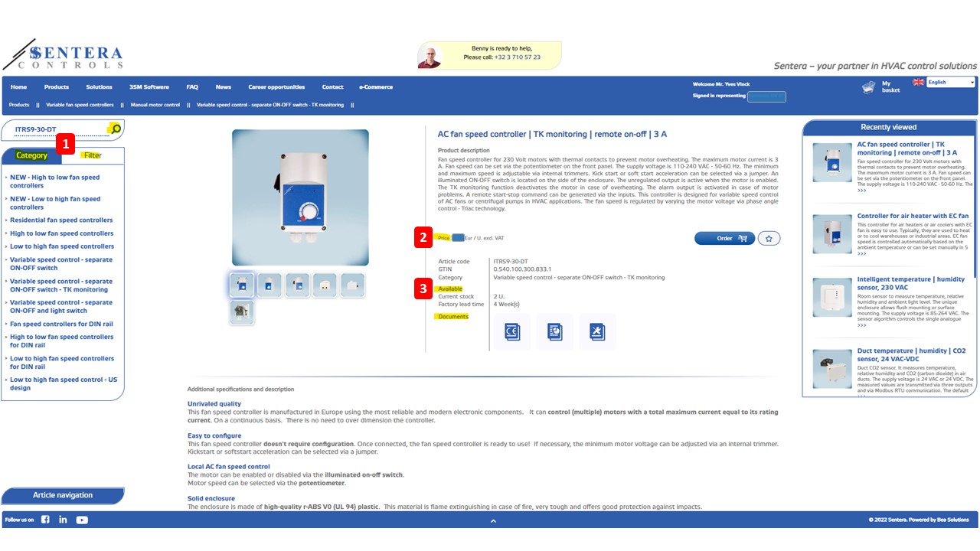Open Sentera's LinkedIn page icon
Image resolution: width=980 pixels, height=551 pixels.
pos(63,520)
